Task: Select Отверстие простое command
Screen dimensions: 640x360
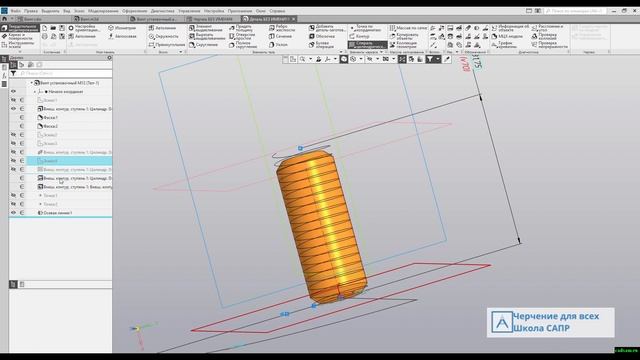Action: click(x=242, y=36)
